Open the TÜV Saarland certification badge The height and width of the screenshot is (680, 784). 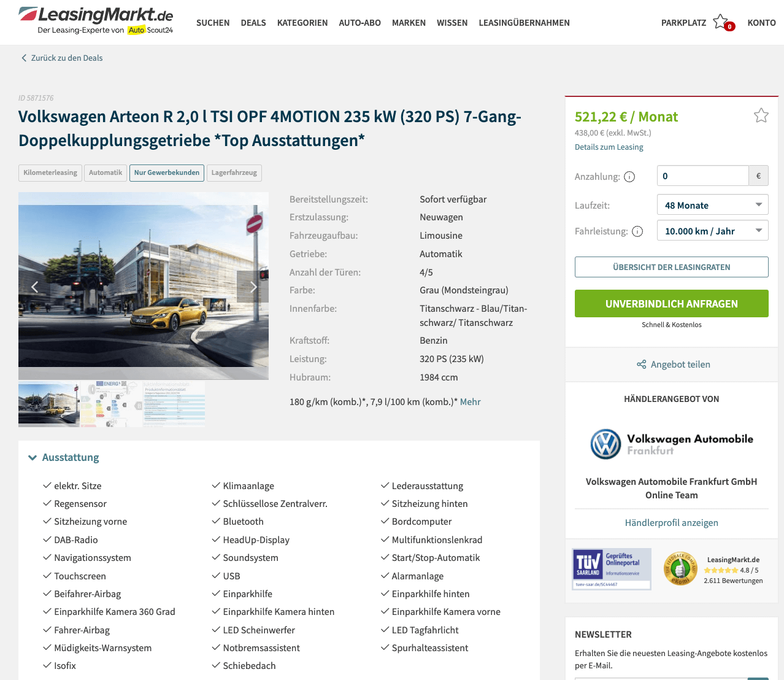pos(611,569)
